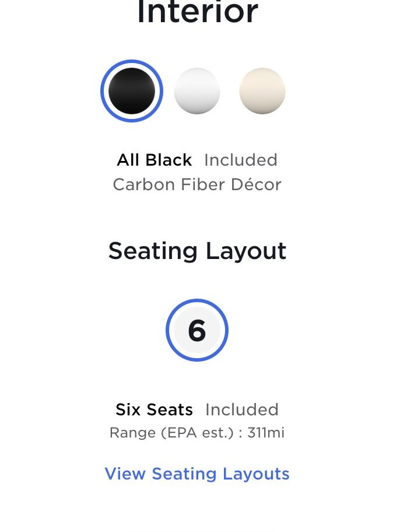Click the word Décor under All Black

256,184
